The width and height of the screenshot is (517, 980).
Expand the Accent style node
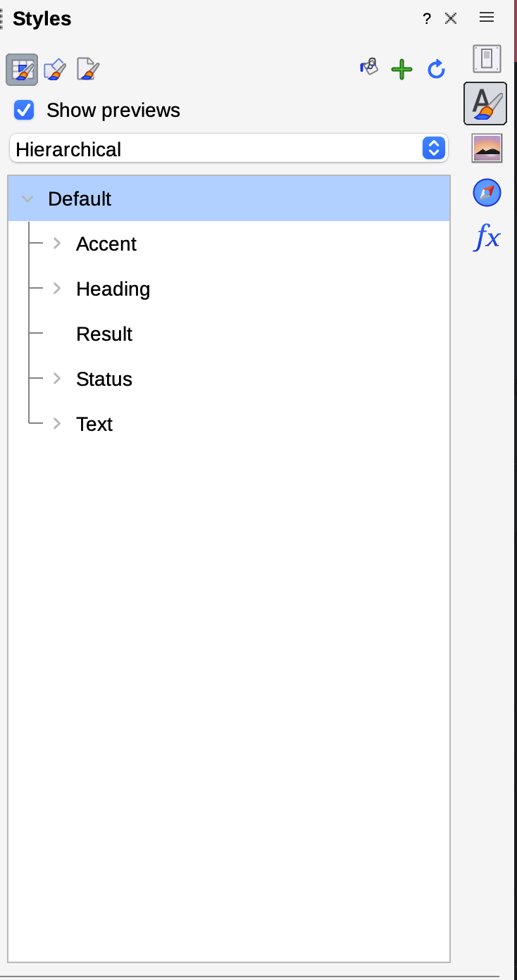[57, 244]
